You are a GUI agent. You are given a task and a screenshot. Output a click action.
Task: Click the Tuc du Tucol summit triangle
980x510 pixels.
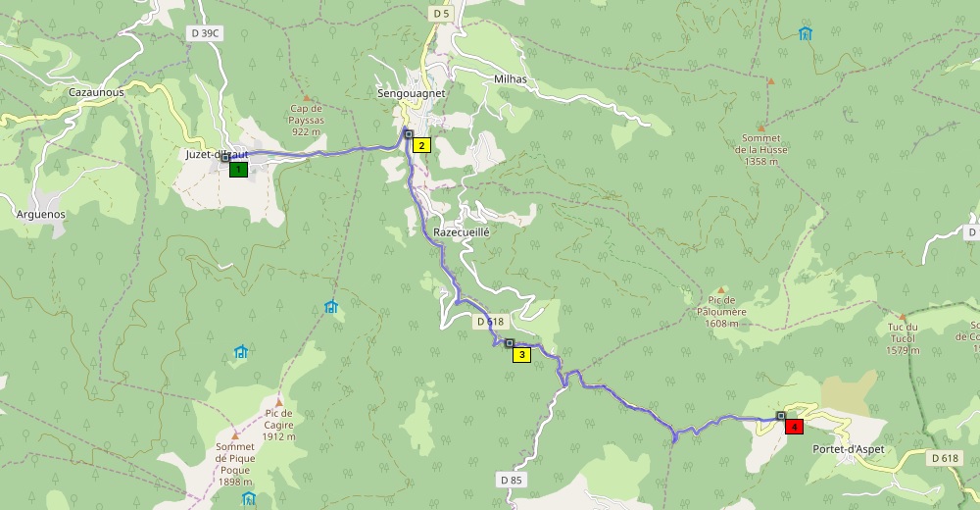(903, 317)
